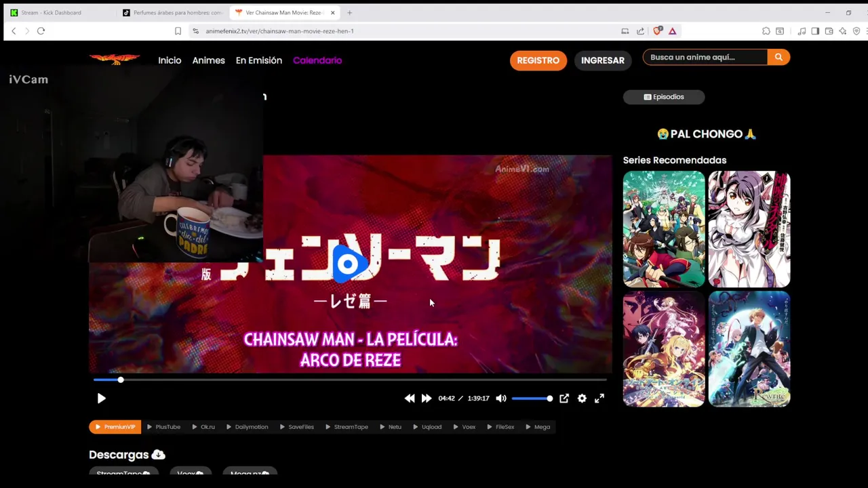This screenshot has width=868, height=488.
Task: Click the video seek bar handle
Action: pyautogui.click(x=121, y=380)
